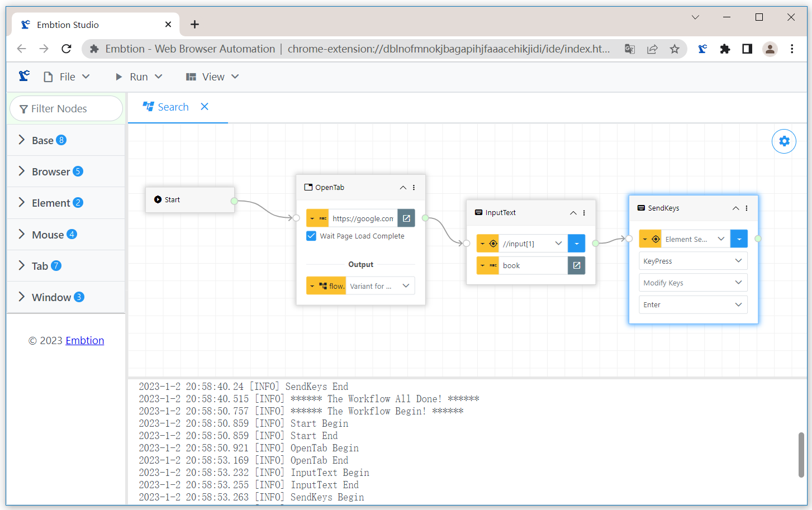Viewport: 812px width, 510px height.
Task: Click the Start node output port
Action: click(x=234, y=201)
